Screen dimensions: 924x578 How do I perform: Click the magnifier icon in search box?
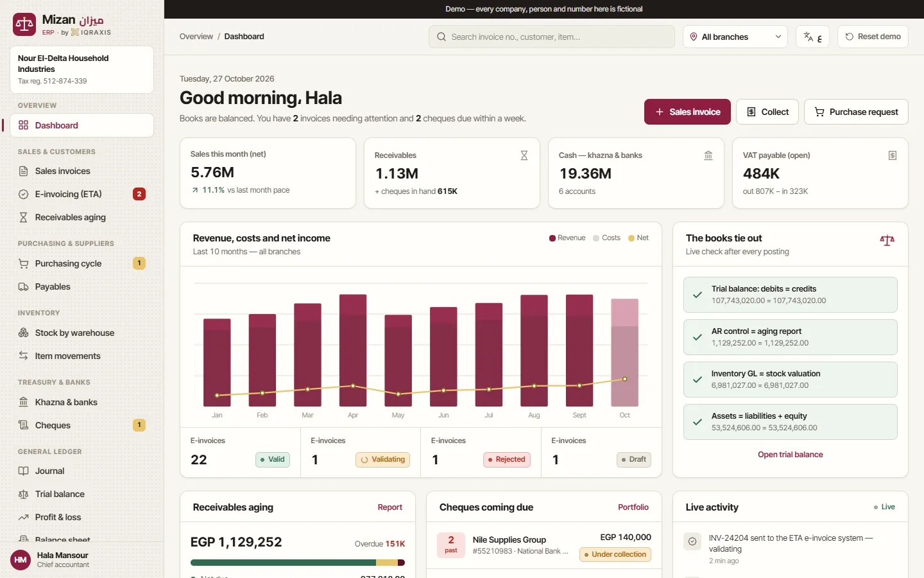pyautogui.click(x=441, y=37)
